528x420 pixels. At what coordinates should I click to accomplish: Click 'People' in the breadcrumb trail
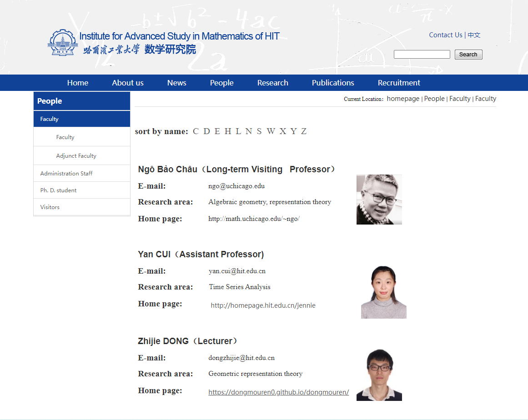pos(434,99)
